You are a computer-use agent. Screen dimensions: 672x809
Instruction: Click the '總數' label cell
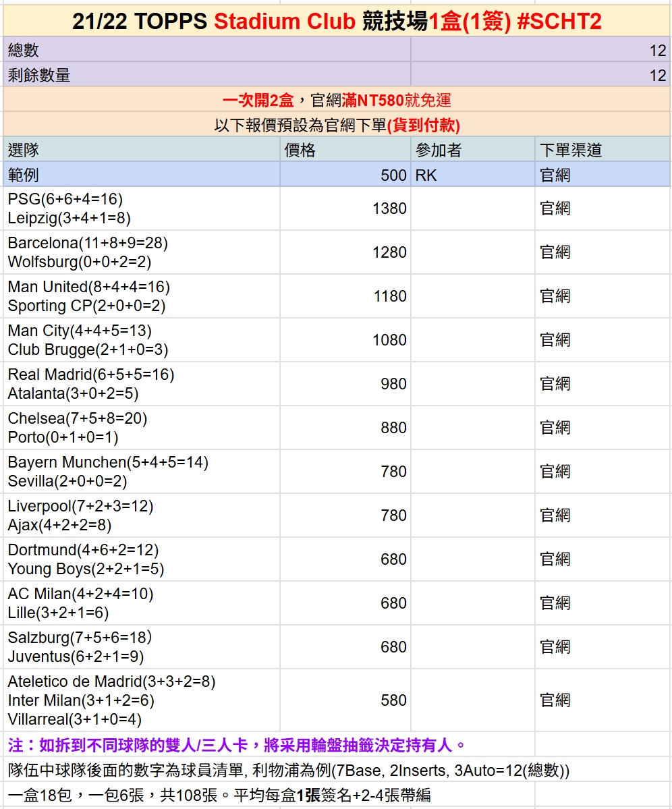[x=207, y=49]
